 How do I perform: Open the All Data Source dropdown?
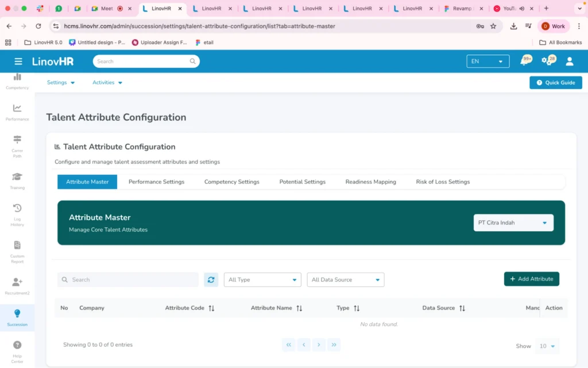pyautogui.click(x=345, y=279)
